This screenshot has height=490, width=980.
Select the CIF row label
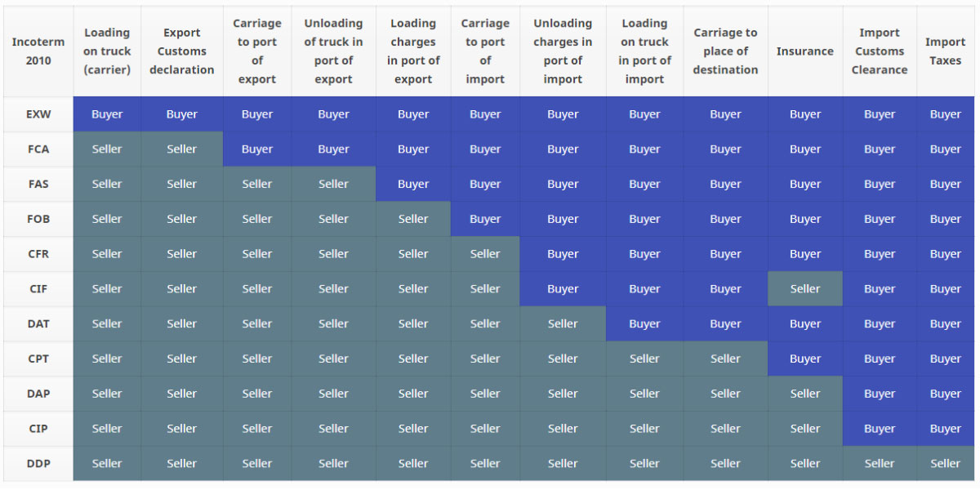click(x=38, y=288)
